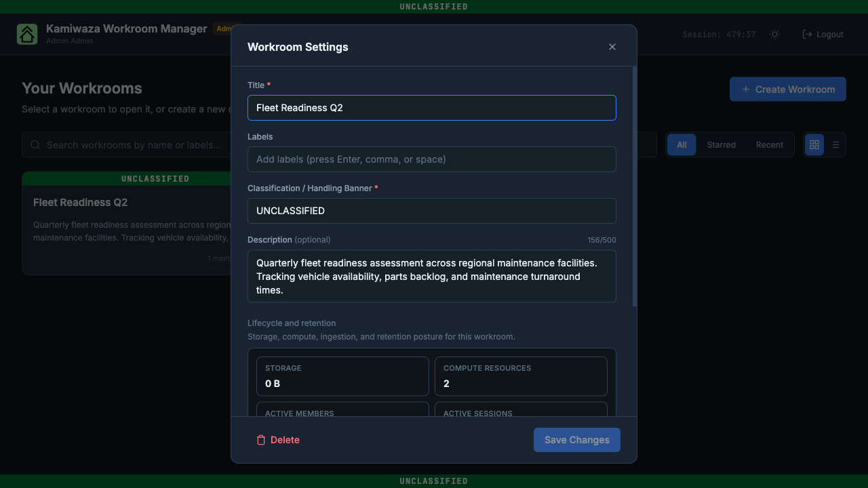Click the dialog's vertical scrollbar

point(635,186)
